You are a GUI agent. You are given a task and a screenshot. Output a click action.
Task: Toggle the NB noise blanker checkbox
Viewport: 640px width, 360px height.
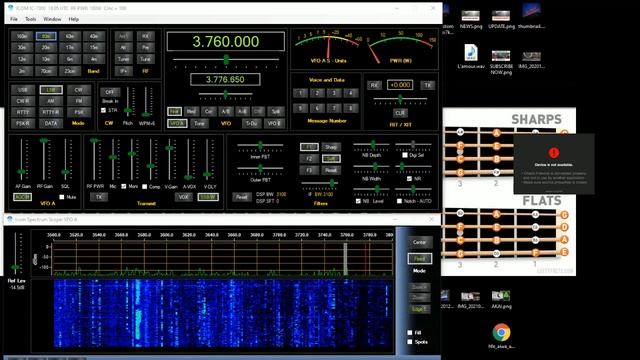(358, 201)
